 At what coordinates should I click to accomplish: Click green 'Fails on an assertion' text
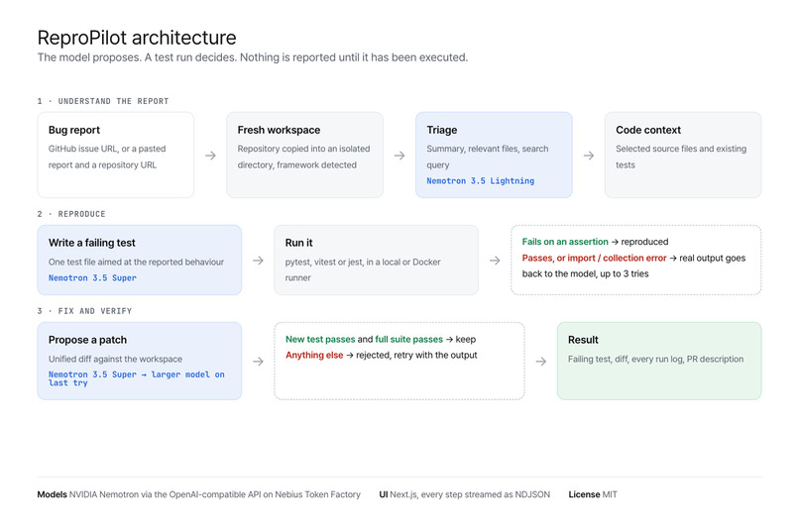click(x=565, y=242)
